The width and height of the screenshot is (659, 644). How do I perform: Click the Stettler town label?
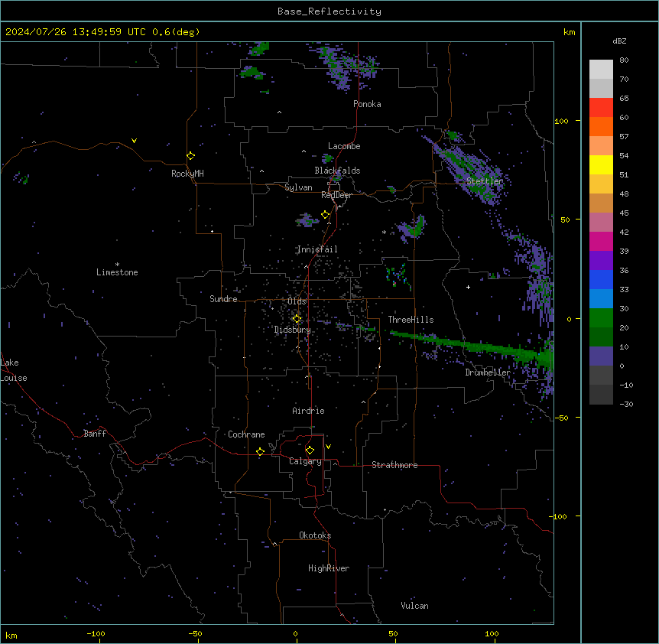[485, 181]
